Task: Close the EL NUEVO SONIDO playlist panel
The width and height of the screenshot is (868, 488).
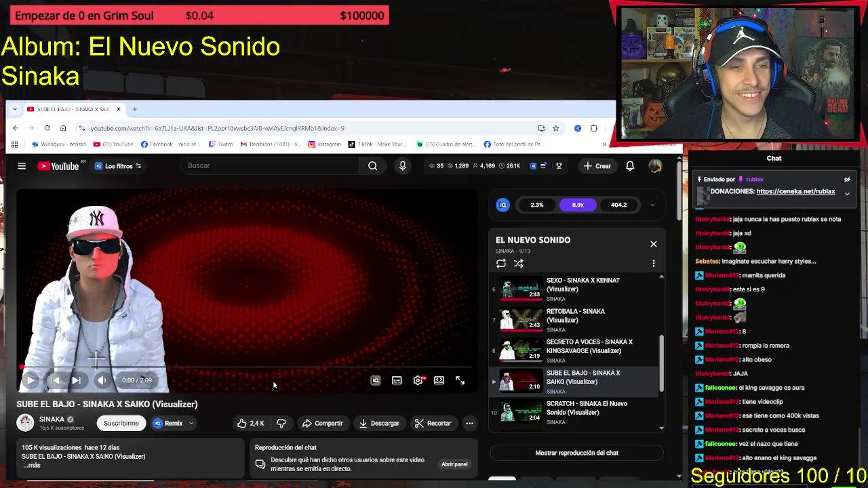Action: pyautogui.click(x=654, y=244)
